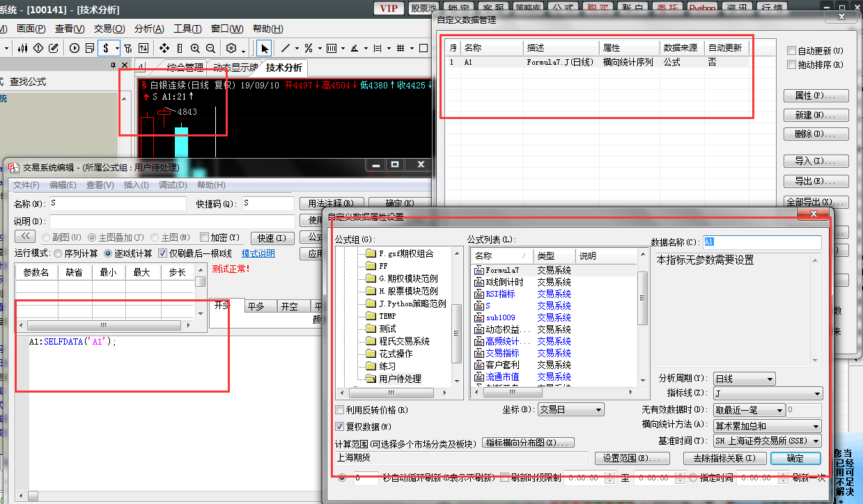Image resolution: width=863 pixels, height=504 pixels.
Task: Toggle 加密 checkbox in formula editor
Action: (205, 237)
